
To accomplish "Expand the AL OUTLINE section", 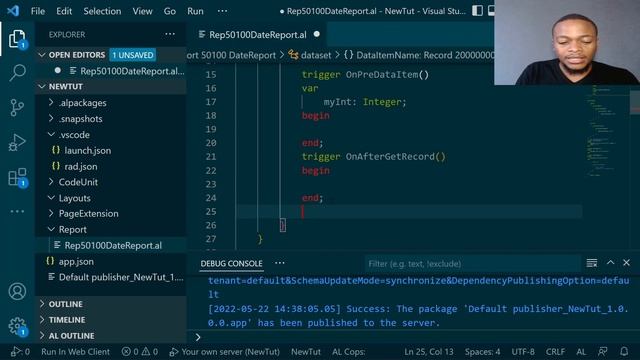I will [x=111, y=336].
